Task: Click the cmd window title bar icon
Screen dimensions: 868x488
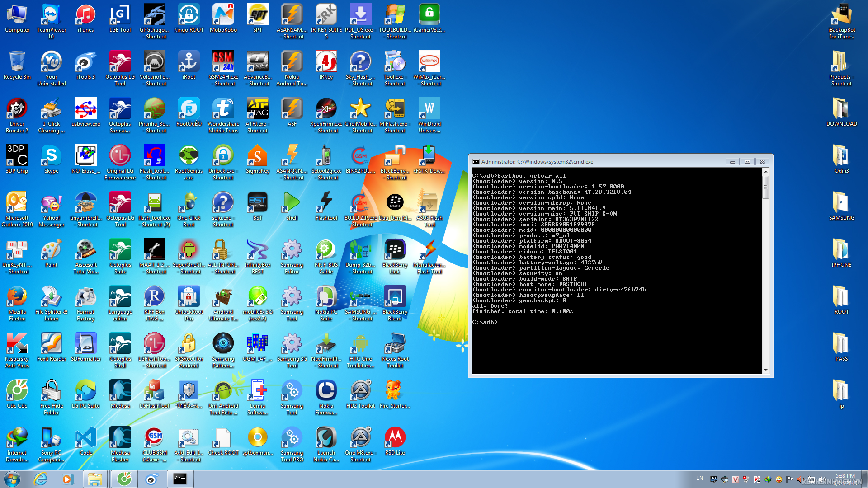Action: pyautogui.click(x=476, y=162)
